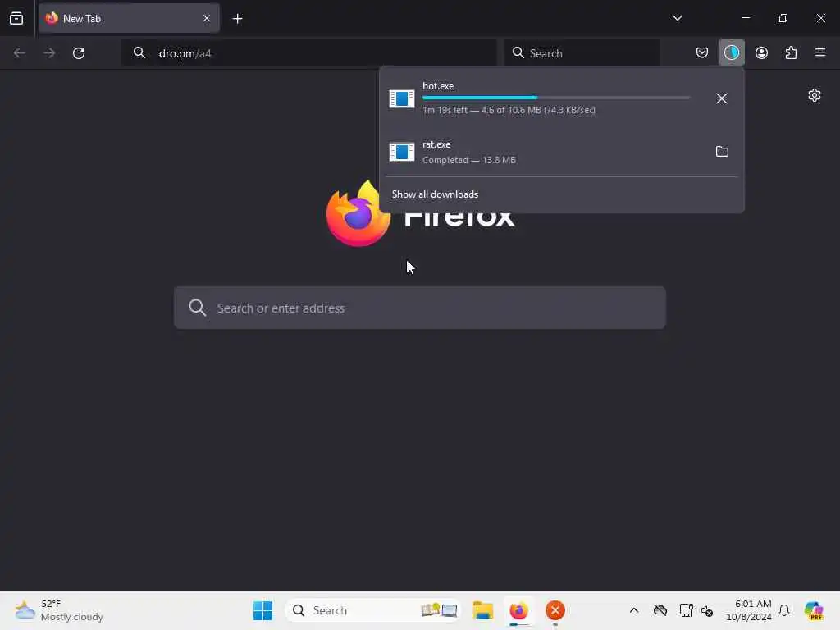Open Firefox View tab list icon

(16, 18)
